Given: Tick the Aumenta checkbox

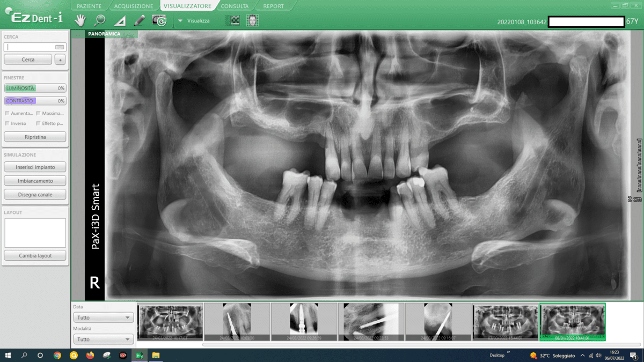Looking at the screenshot, I should tap(7, 113).
